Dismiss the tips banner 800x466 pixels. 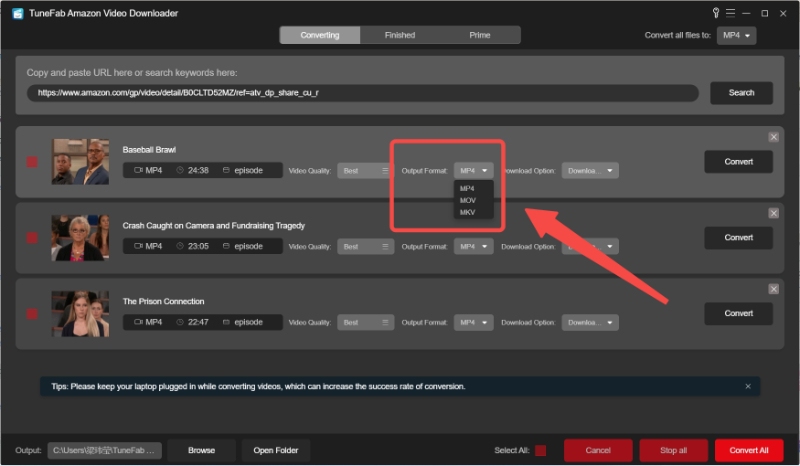(748, 386)
